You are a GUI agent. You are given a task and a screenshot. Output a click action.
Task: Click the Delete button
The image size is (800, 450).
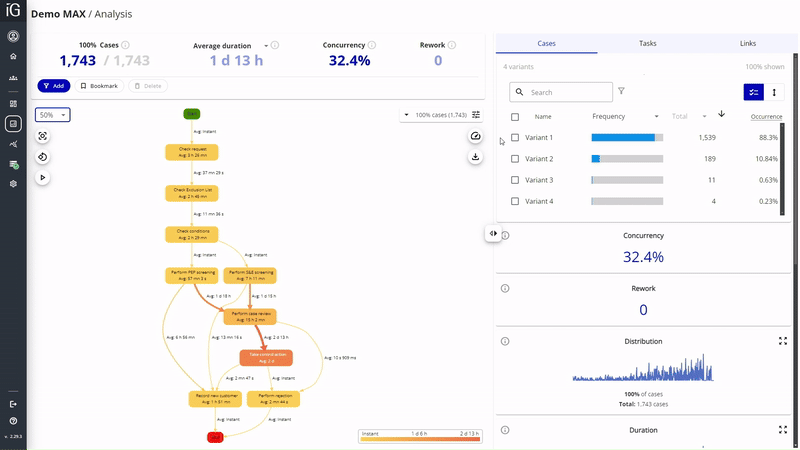(x=148, y=86)
